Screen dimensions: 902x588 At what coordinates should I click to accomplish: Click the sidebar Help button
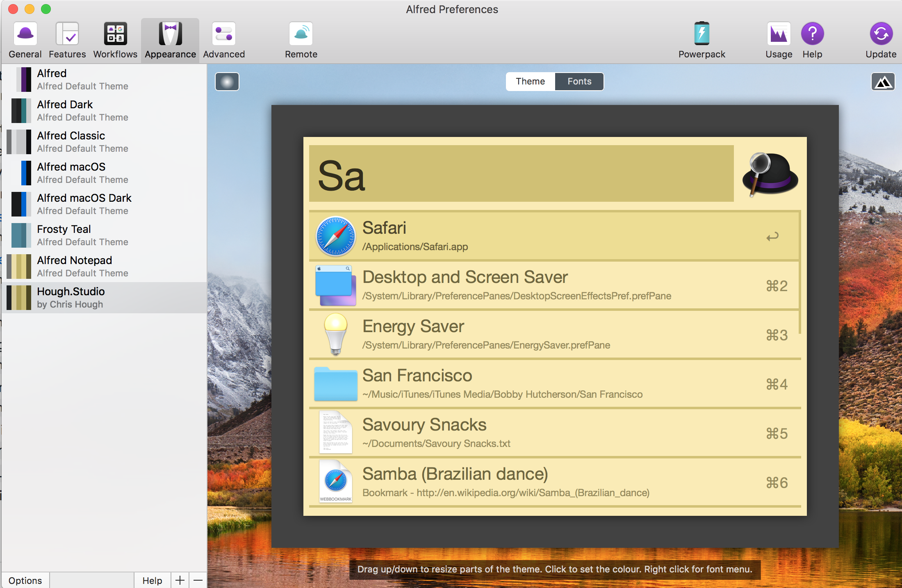point(152,580)
